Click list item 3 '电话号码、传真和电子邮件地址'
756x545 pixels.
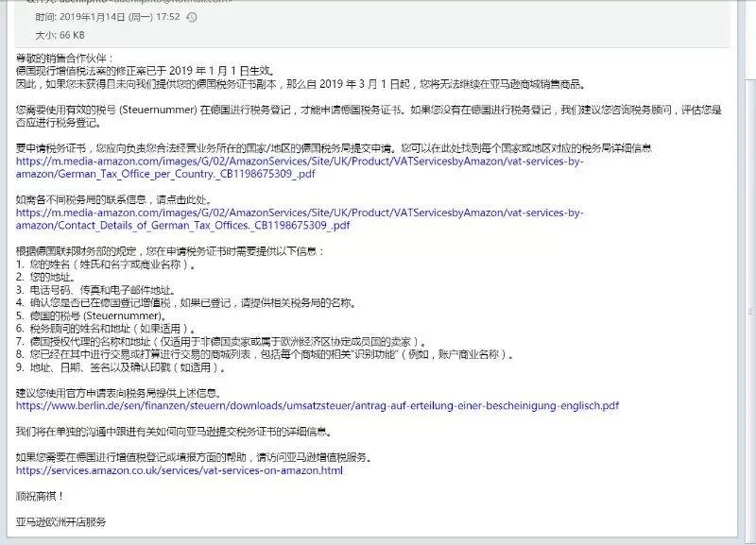pos(95,290)
